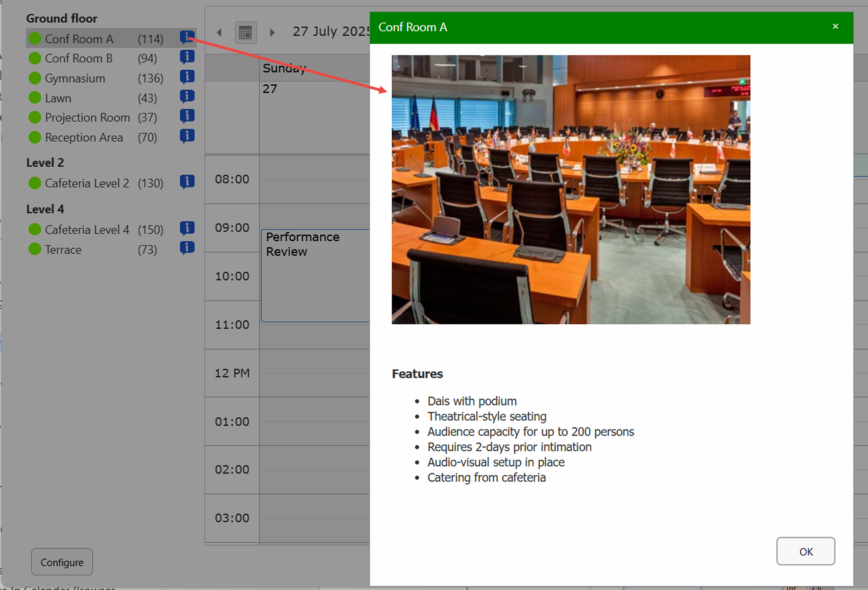Click the Gymnasium info icon
The width and height of the screenshot is (868, 590).
coord(187,76)
